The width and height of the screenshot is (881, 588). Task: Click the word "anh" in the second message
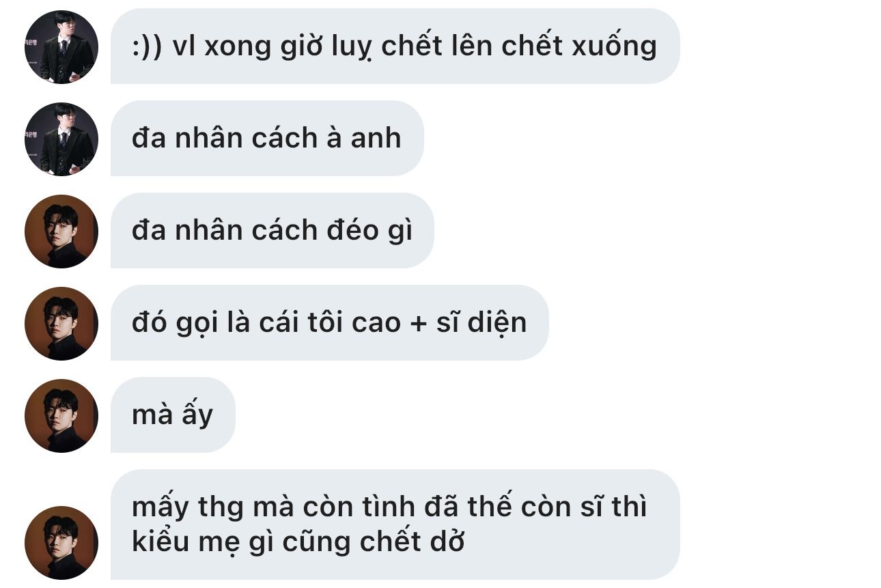tap(376, 138)
